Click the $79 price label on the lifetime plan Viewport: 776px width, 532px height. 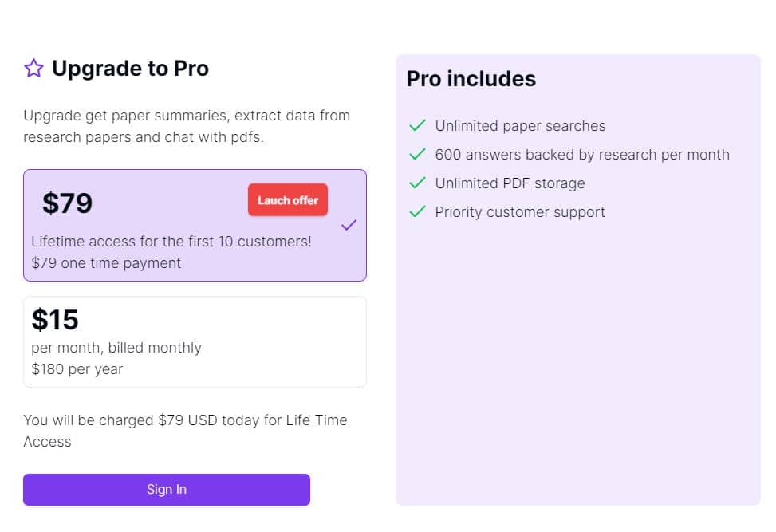[x=67, y=203]
